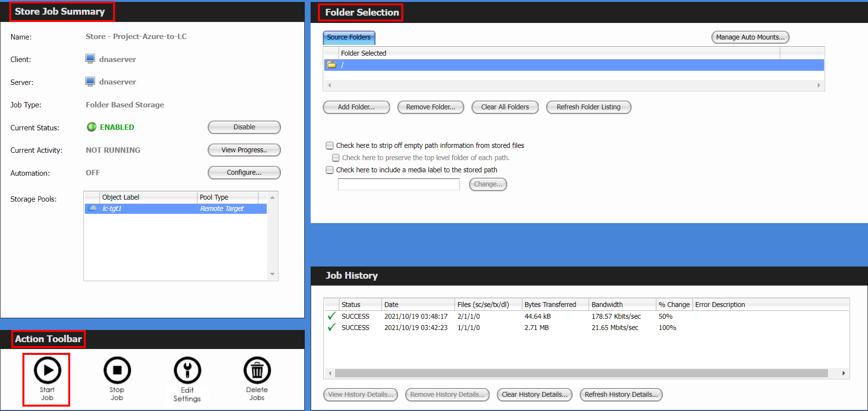This screenshot has width=868, height=411.
Task: Start the store job
Action: (47, 370)
